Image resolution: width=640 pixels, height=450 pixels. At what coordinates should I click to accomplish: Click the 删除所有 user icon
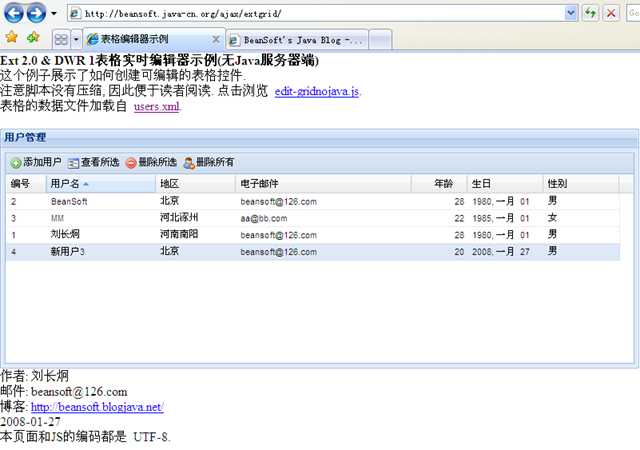click(x=189, y=163)
